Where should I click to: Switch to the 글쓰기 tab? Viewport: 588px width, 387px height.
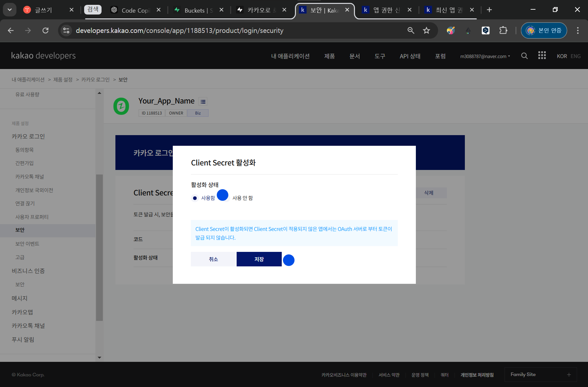click(43, 10)
